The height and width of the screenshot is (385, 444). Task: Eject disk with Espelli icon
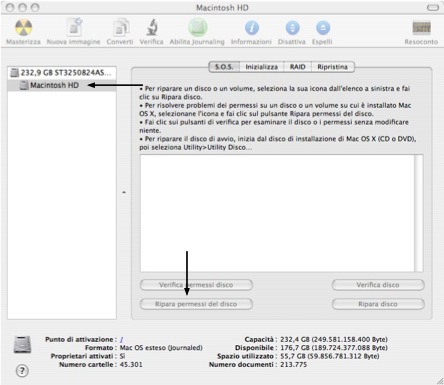[323, 28]
